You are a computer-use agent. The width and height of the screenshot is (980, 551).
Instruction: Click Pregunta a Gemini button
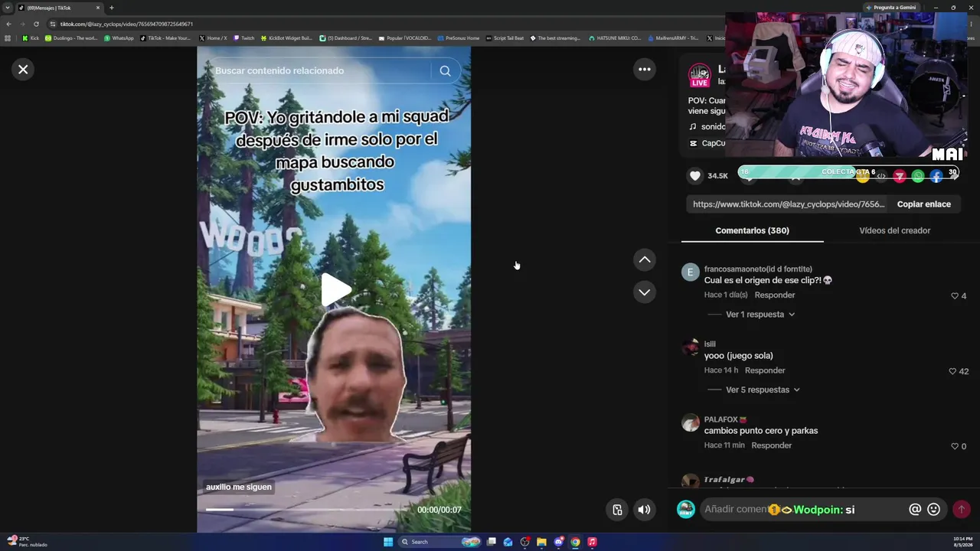tap(890, 8)
